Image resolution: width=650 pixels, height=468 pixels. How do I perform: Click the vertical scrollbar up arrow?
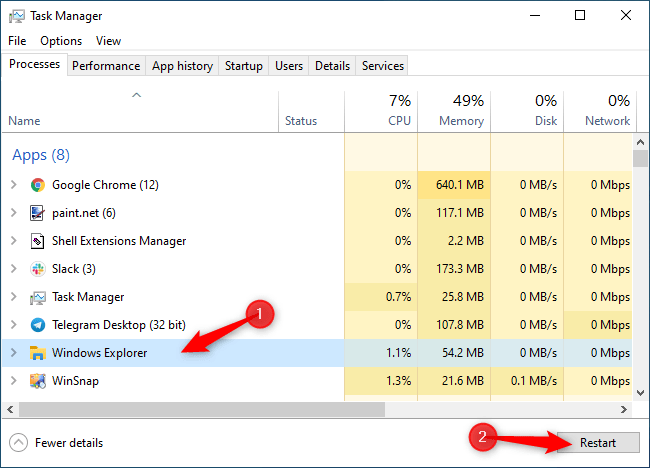point(640,142)
